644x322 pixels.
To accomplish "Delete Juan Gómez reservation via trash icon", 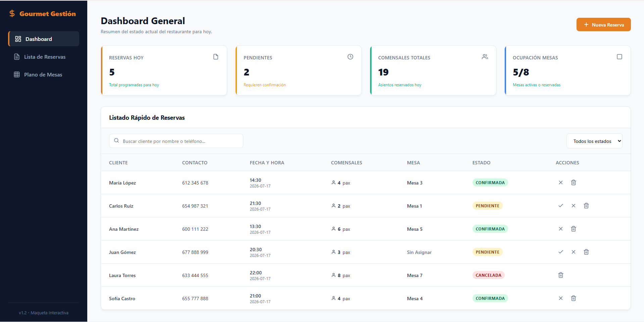I will pyautogui.click(x=586, y=252).
